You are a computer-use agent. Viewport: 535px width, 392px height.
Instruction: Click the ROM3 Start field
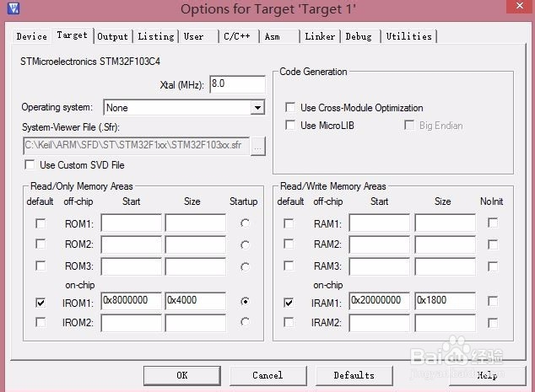click(x=132, y=266)
